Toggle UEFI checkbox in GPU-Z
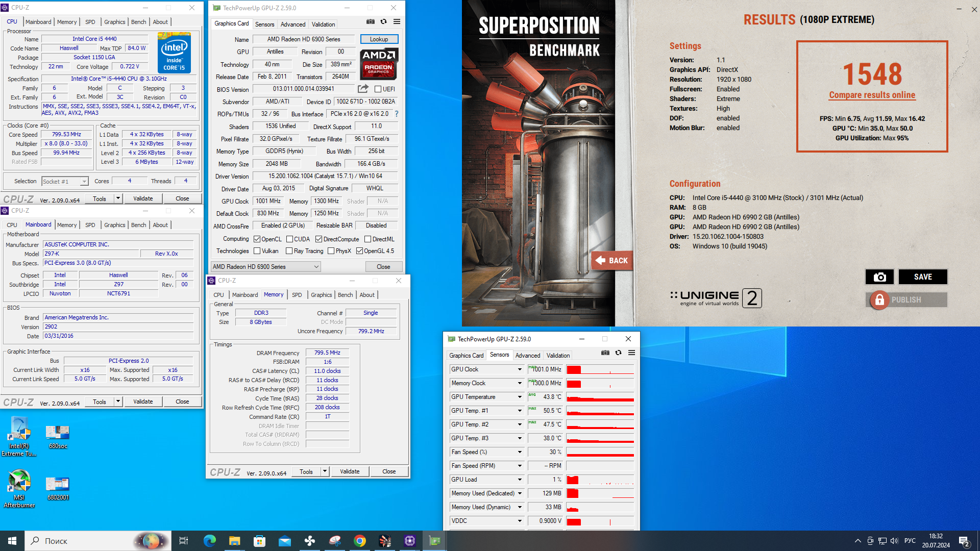Image resolution: width=980 pixels, height=551 pixels. coord(378,89)
